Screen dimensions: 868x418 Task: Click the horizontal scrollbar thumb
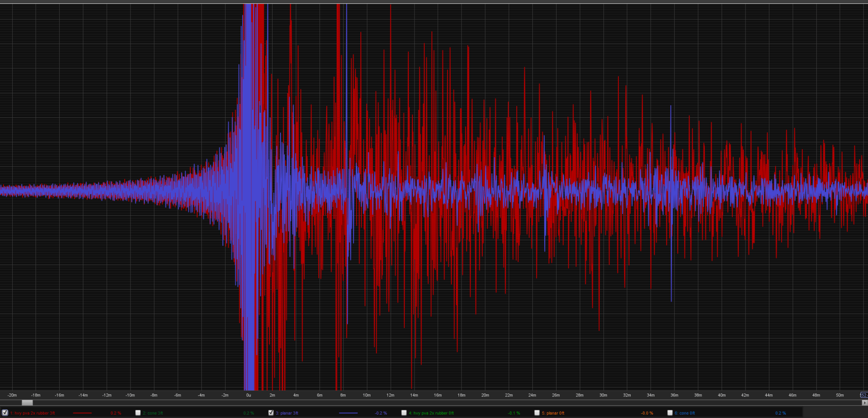click(27, 403)
